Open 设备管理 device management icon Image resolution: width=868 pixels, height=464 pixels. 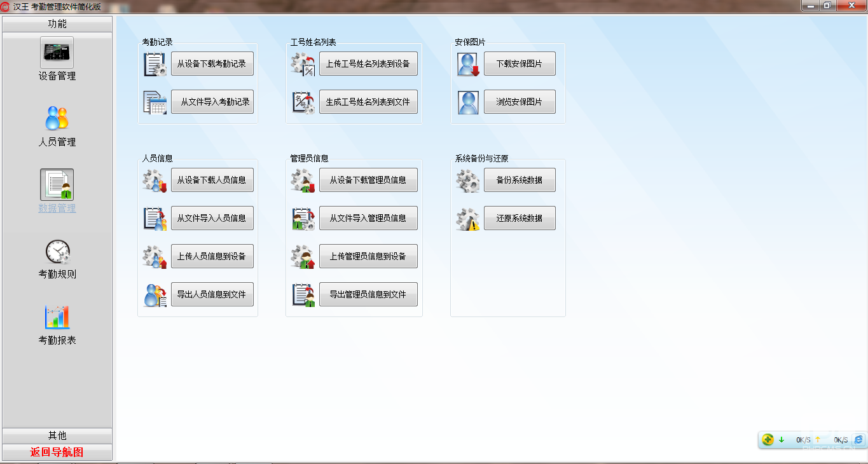click(x=57, y=52)
